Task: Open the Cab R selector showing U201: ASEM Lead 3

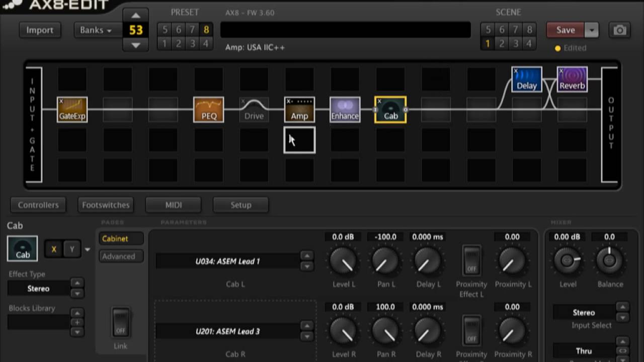Action: (x=228, y=331)
